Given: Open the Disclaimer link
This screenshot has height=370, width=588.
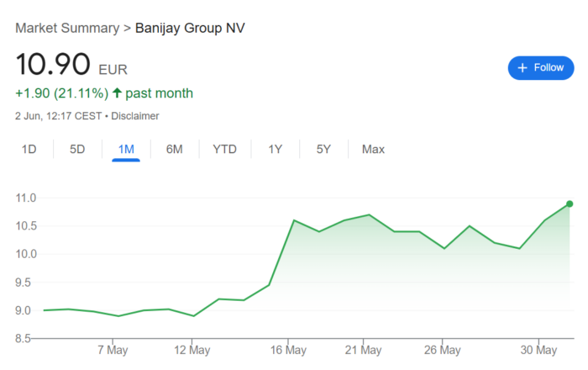Looking at the screenshot, I should (x=135, y=116).
